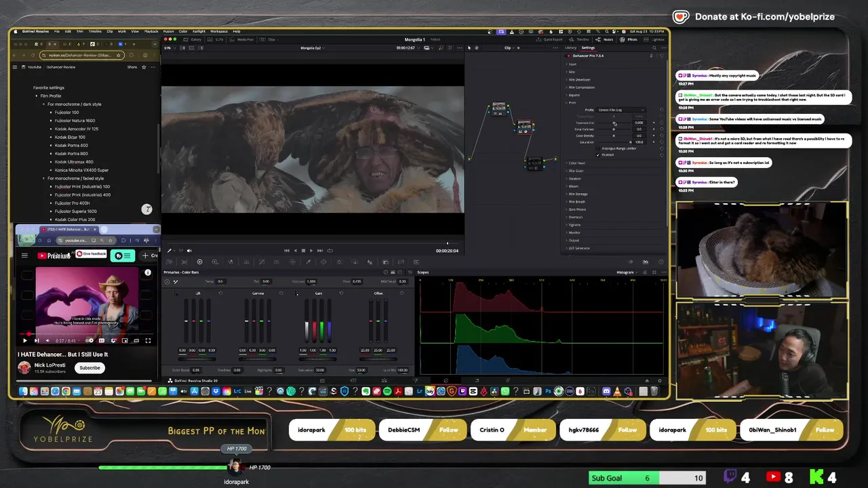The width and height of the screenshot is (868, 488).
Task: Open Photoshop from the macOS dock
Action: [548, 391]
